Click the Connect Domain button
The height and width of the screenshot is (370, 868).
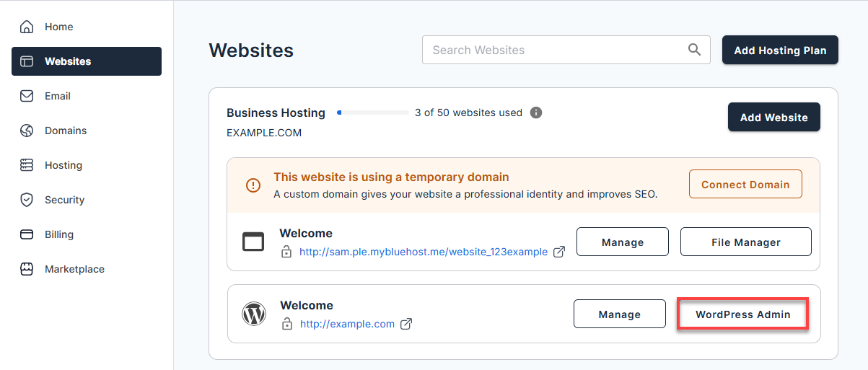[745, 185]
